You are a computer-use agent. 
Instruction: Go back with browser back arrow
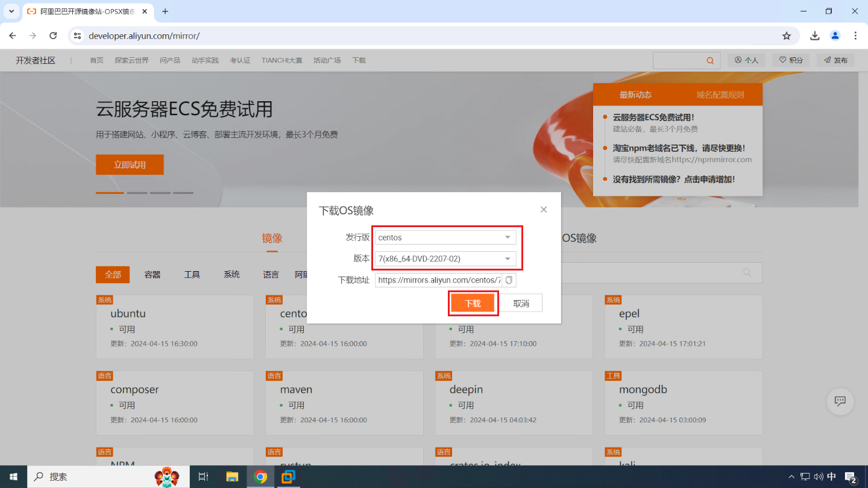pos(13,36)
